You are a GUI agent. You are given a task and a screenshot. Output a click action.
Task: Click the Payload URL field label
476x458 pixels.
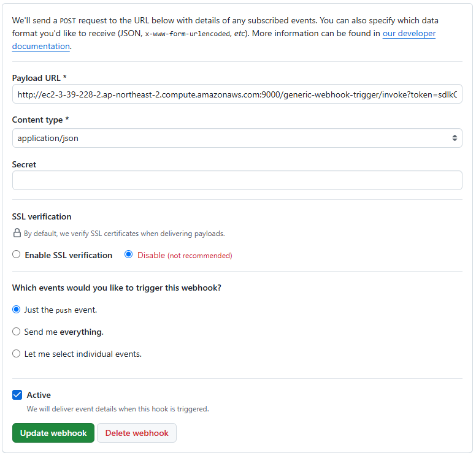pos(39,78)
